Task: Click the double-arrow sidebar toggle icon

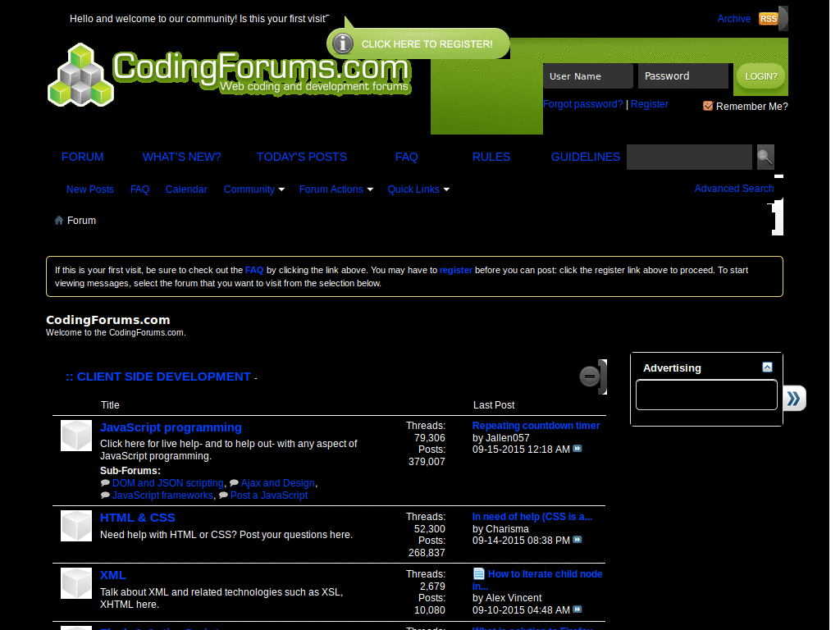Action: [x=794, y=398]
